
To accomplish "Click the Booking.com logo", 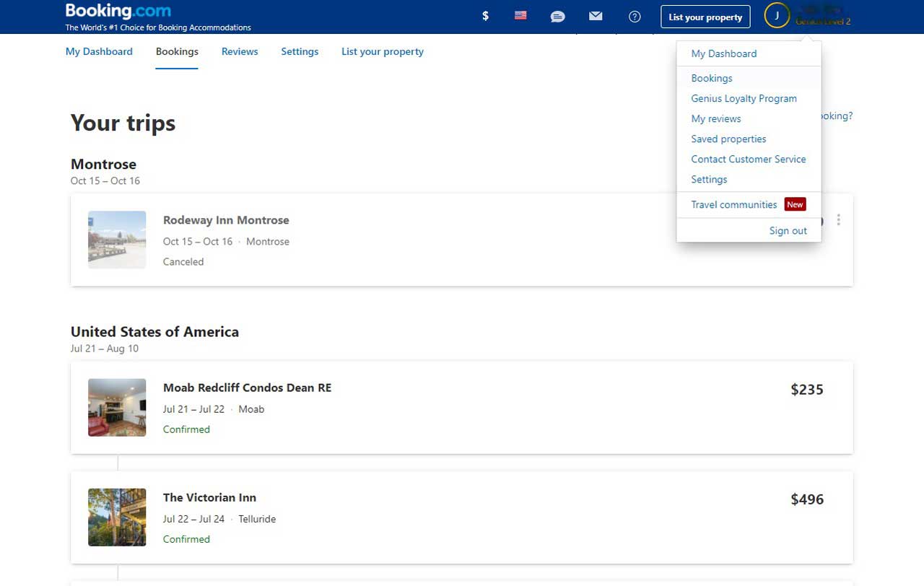I will pos(118,11).
